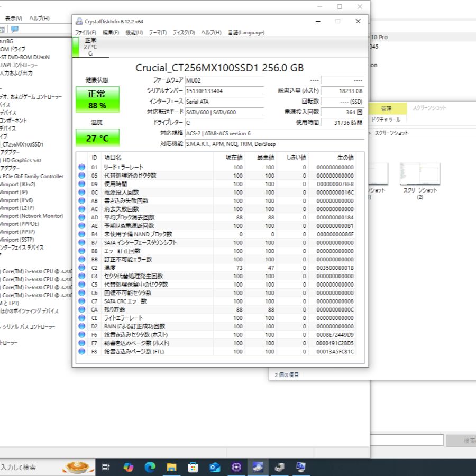Open the ファイル(F) menu in CrystalDiskInfo
The height and width of the screenshot is (476, 476).
coord(86,33)
